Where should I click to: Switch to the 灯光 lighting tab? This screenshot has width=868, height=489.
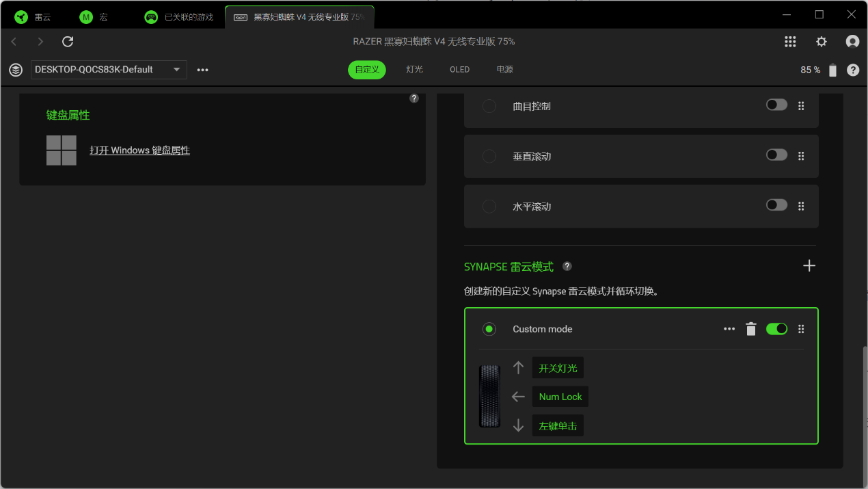[414, 70]
